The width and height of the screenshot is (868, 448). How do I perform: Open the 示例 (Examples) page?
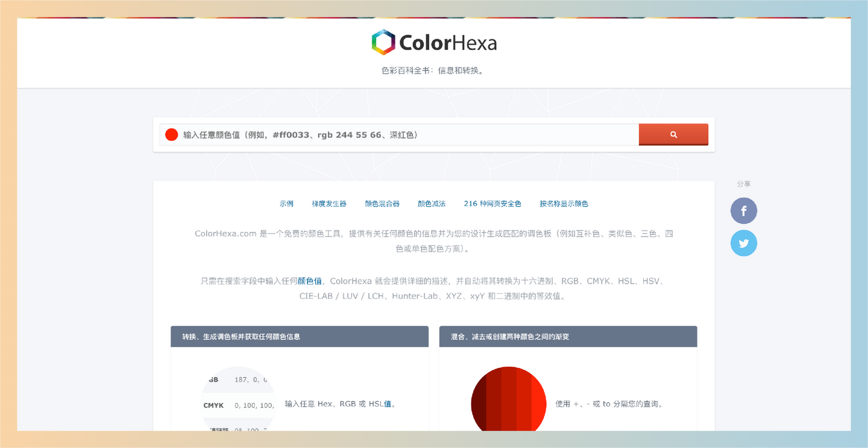point(286,204)
